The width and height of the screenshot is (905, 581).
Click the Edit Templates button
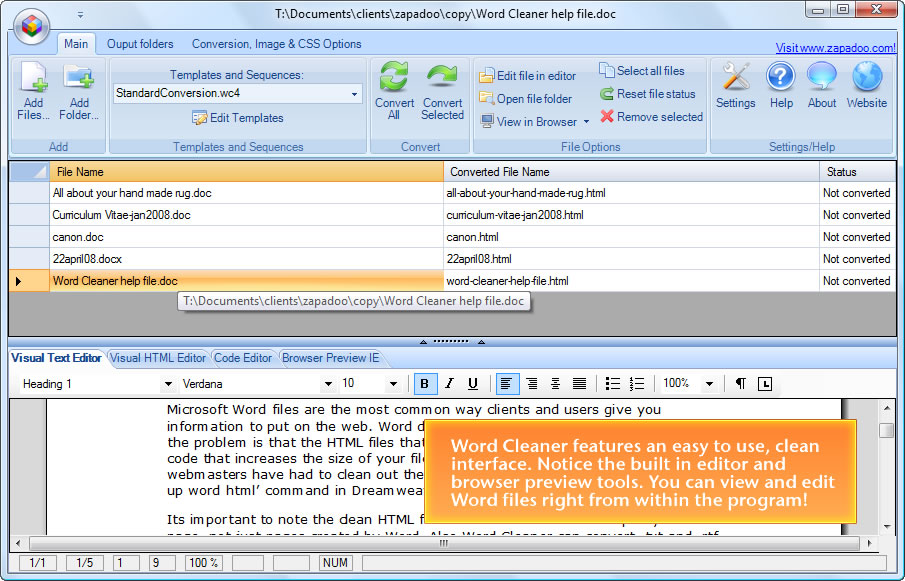238,118
